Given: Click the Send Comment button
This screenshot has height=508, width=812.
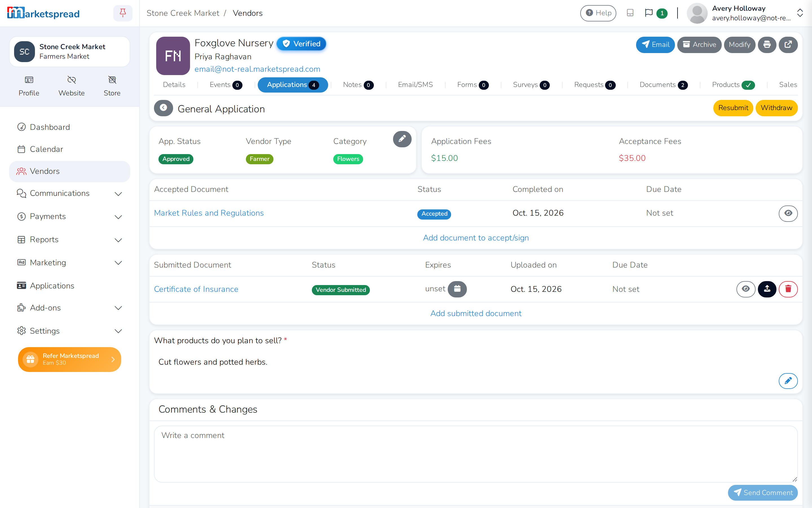Looking at the screenshot, I should click(763, 492).
